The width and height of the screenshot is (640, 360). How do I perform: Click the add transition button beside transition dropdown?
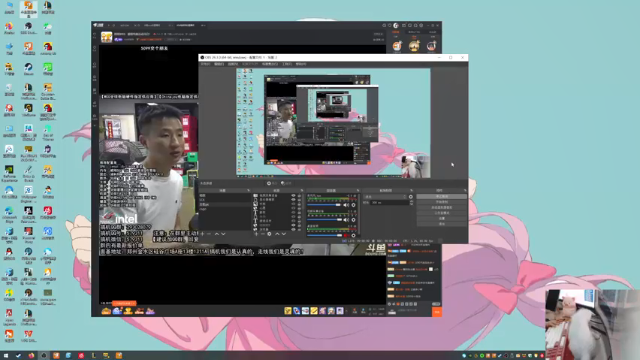pyautogui.click(x=411, y=197)
